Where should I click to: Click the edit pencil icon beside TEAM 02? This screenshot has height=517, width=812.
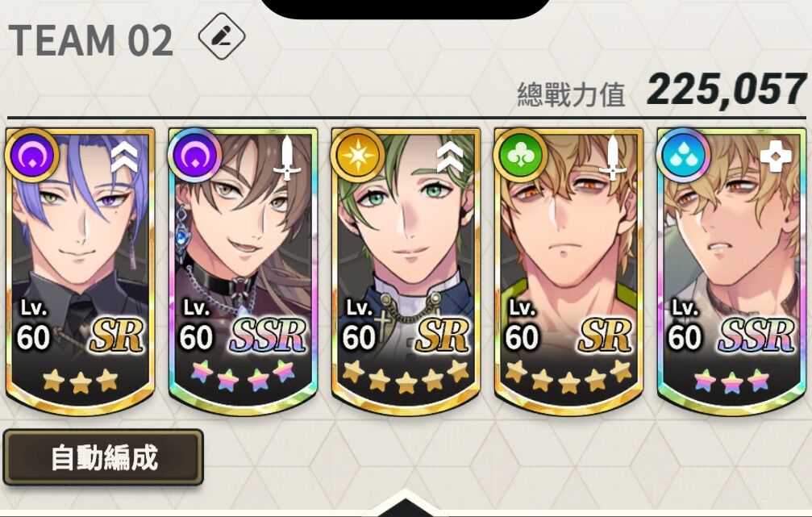point(222,36)
